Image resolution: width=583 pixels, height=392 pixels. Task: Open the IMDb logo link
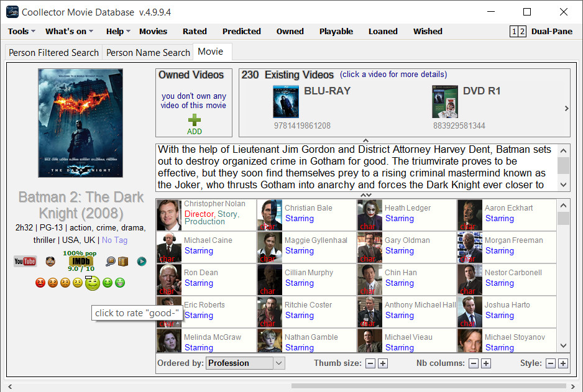pyautogui.click(x=80, y=261)
